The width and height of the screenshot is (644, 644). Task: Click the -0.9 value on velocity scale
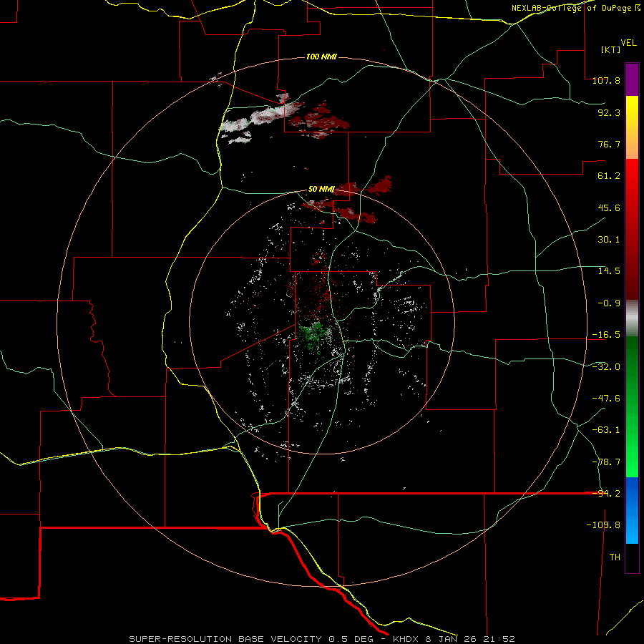point(609,303)
